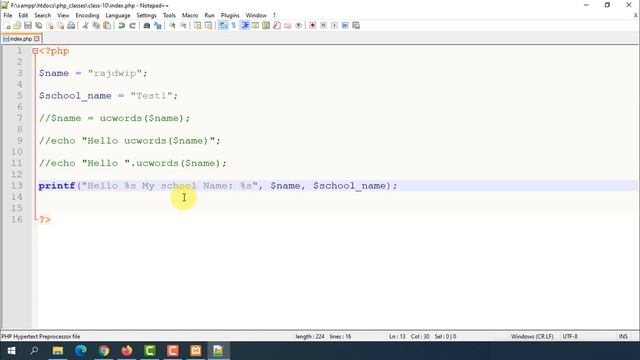The height and width of the screenshot is (360, 640).
Task: Run macro multiple times icon
Action: (345, 25)
